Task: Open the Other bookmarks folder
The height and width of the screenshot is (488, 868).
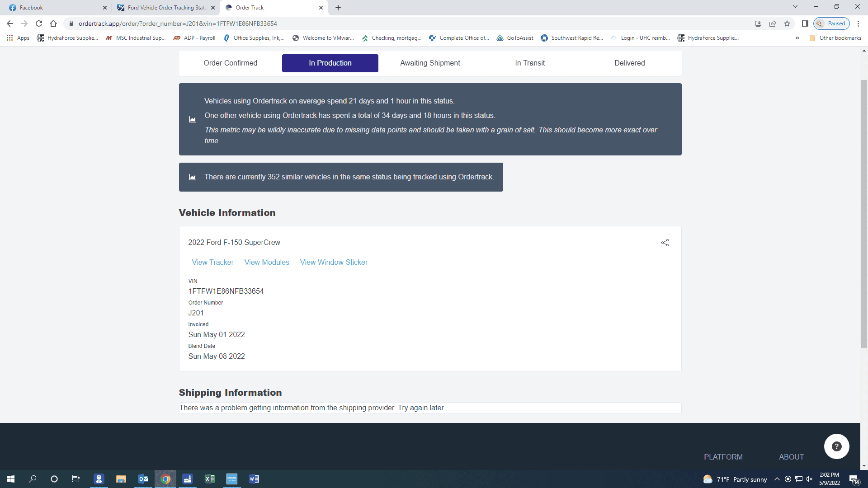Action: tap(835, 38)
